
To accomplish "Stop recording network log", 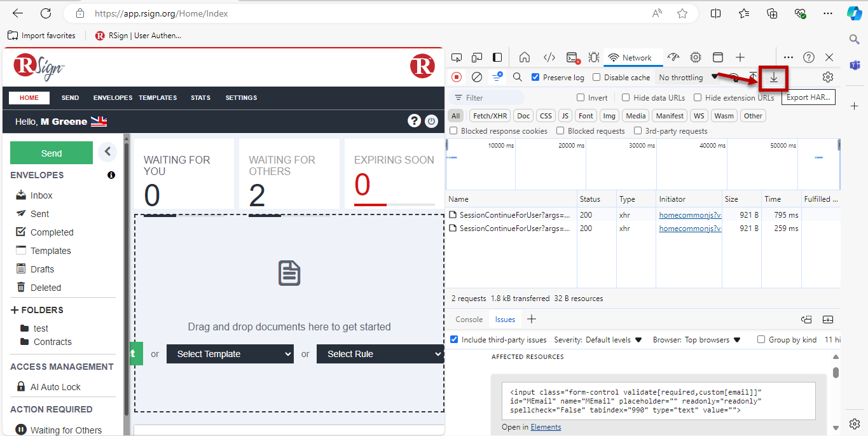I will (457, 77).
